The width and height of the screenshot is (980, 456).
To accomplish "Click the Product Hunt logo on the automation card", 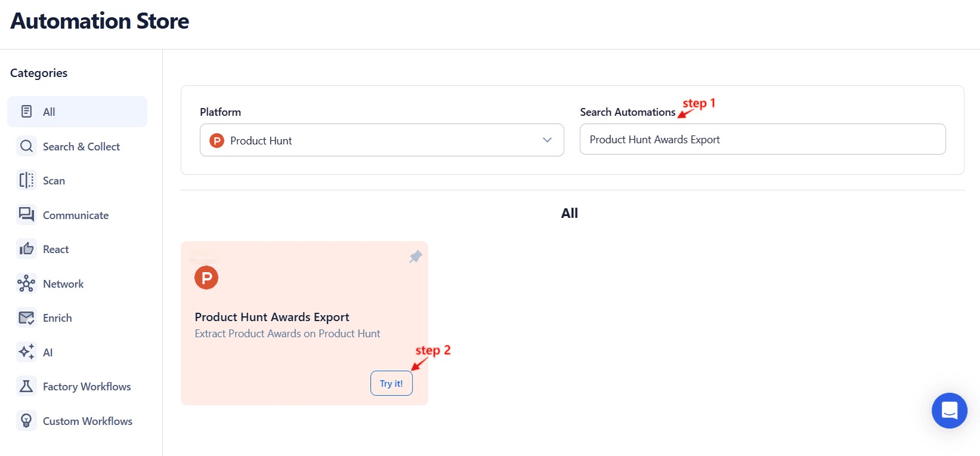I will click(206, 277).
